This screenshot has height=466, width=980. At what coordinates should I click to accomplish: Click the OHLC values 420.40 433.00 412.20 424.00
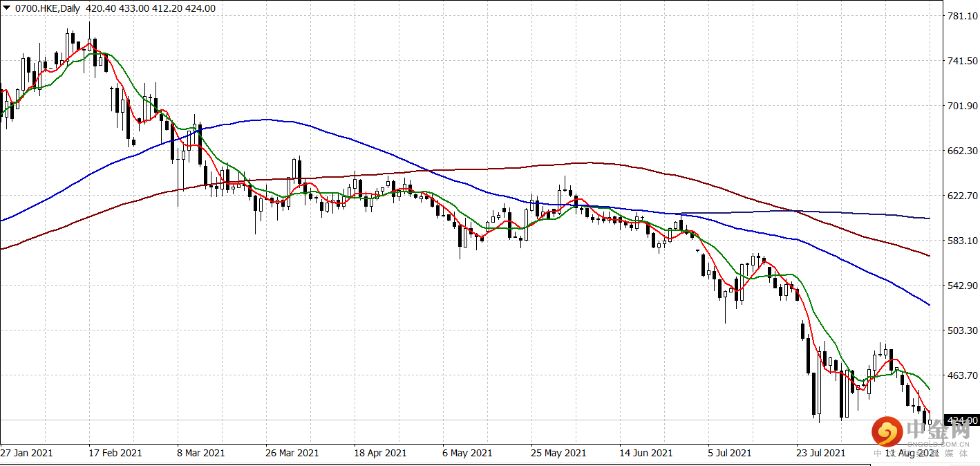(x=151, y=8)
